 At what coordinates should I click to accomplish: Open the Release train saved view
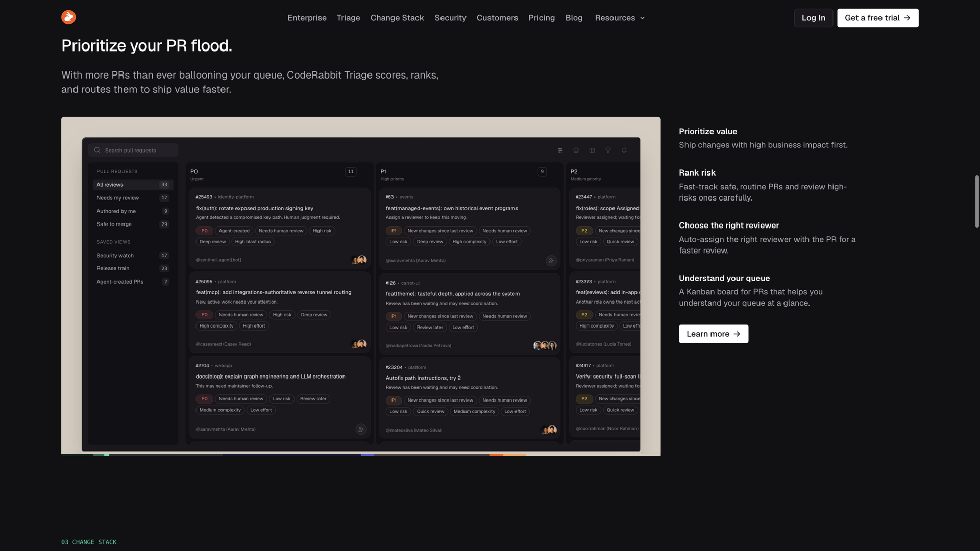pos(133,268)
